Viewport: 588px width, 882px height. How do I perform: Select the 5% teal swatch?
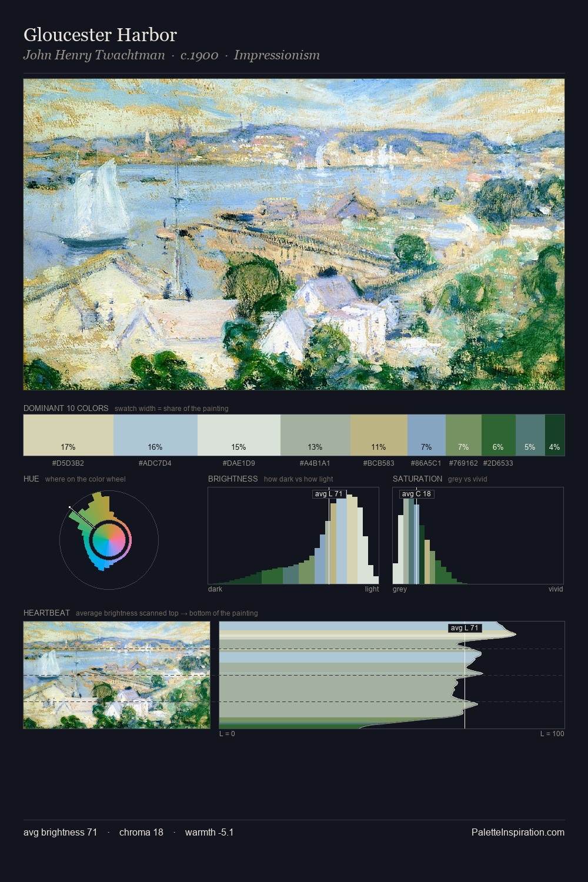tap(530, 435)
